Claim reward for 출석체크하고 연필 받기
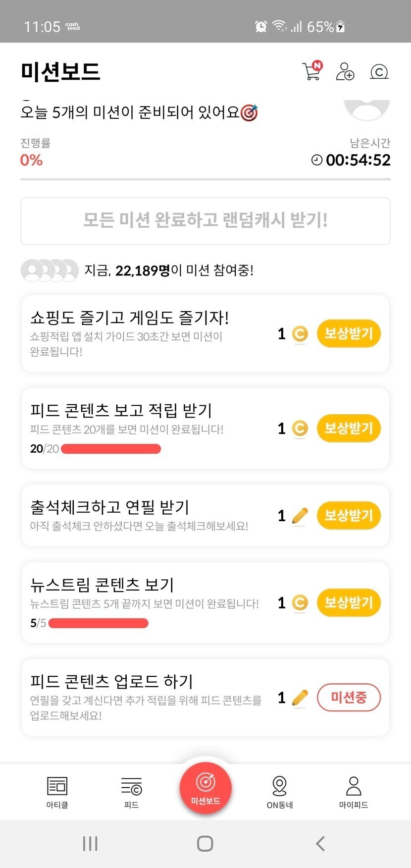 pos(349,515)
